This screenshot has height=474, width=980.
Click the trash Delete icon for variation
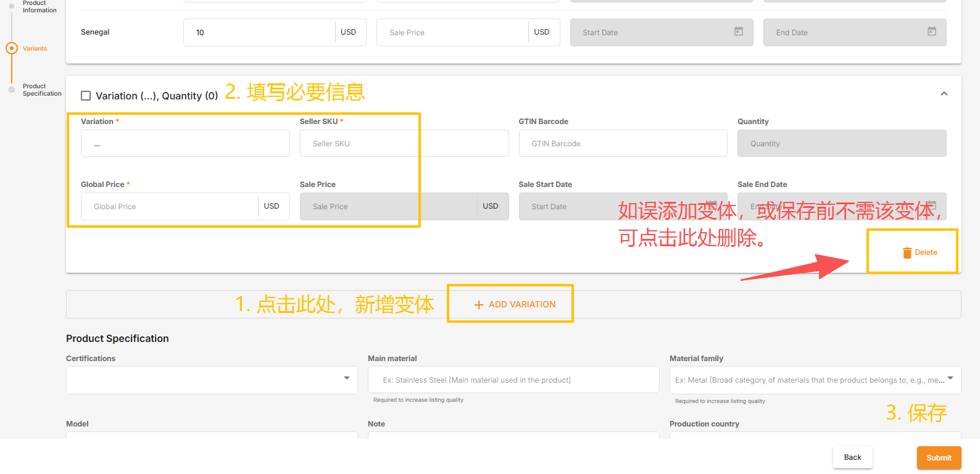click(907, 252)
